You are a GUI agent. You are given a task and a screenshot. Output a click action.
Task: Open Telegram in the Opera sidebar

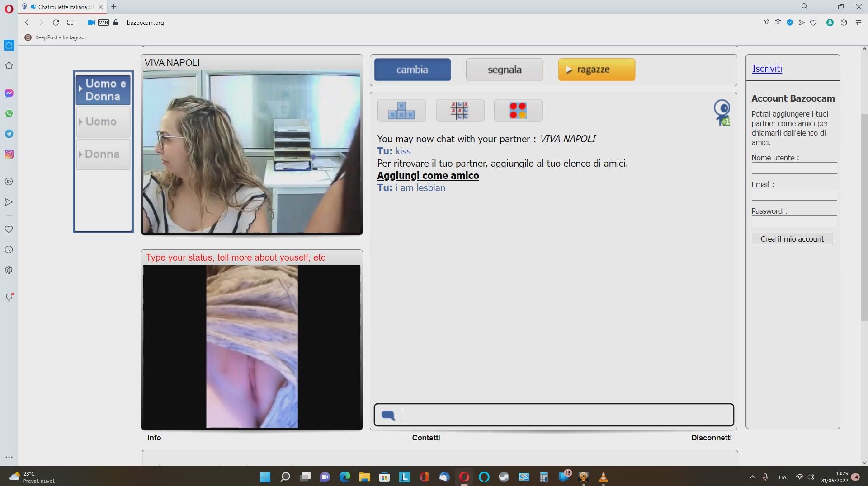9,134
